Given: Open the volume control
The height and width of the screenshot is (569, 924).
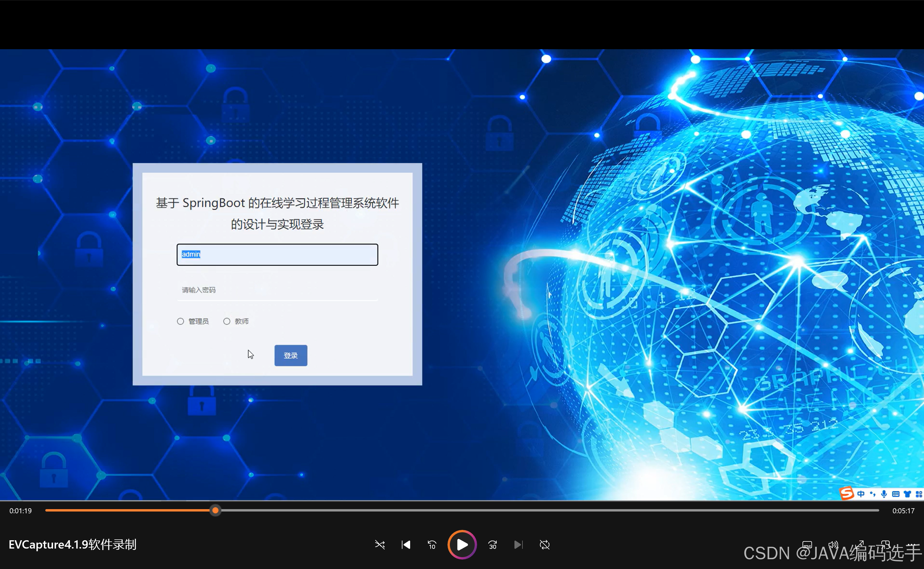Looking at the screenshot, I should pyautogui.click(x=833, y=544).
